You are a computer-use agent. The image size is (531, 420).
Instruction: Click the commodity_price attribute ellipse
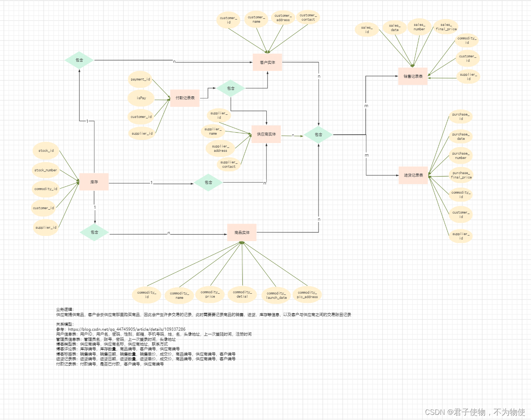pos(210,294)
